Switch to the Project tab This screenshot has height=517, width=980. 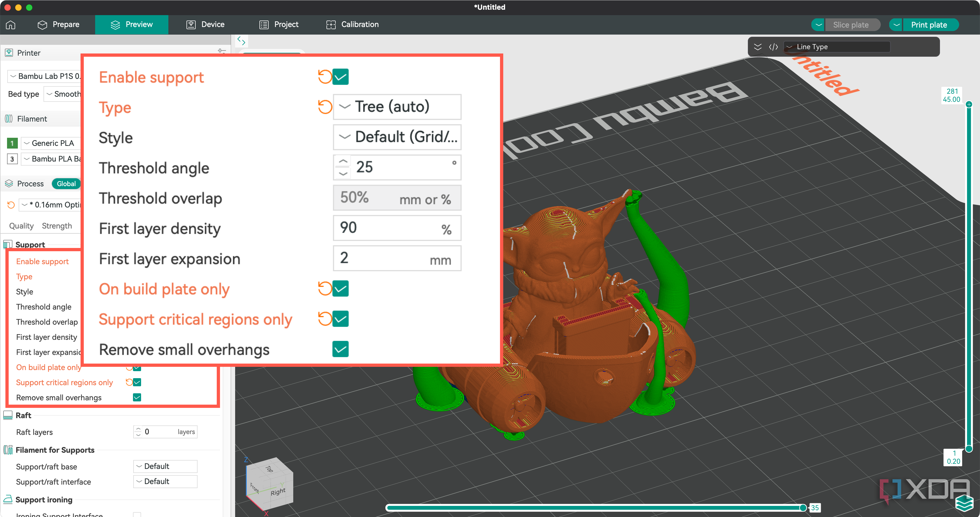279,25
